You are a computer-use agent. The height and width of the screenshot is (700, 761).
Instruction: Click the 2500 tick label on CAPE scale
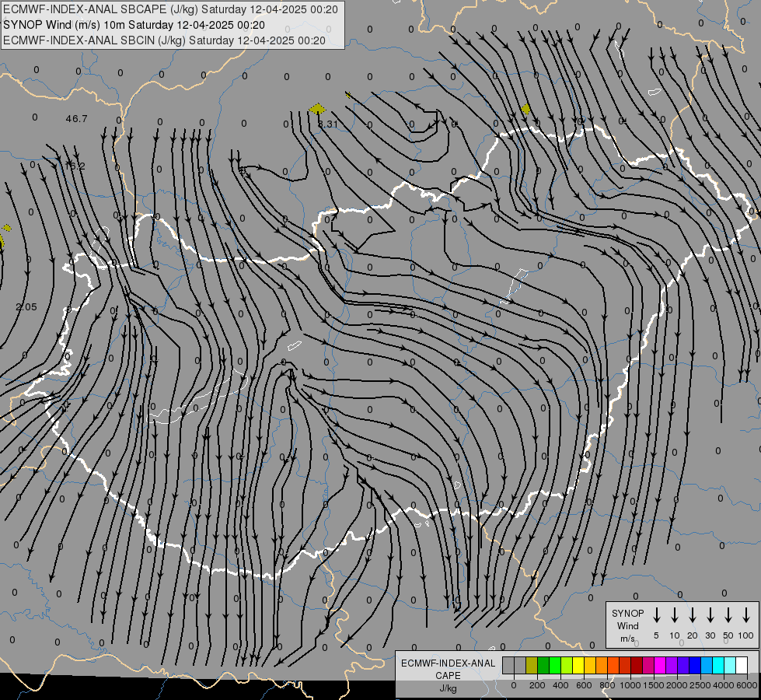[700, 685]
